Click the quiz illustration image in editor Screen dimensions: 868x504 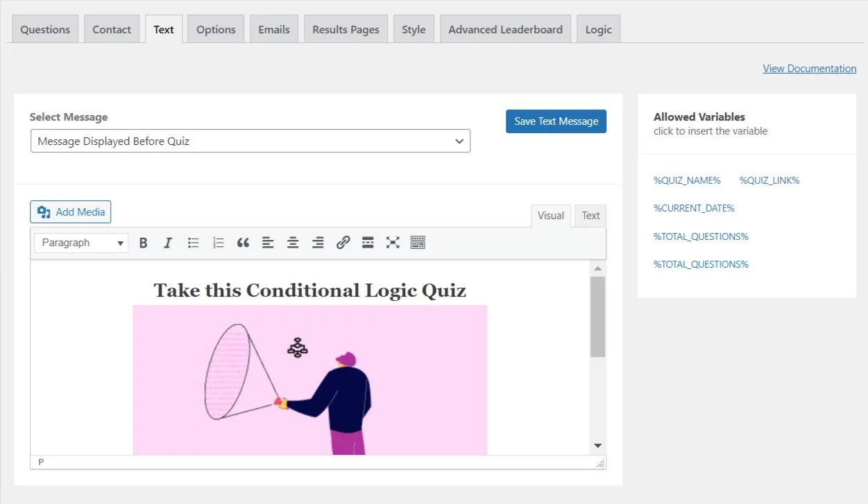pos(310,380)
